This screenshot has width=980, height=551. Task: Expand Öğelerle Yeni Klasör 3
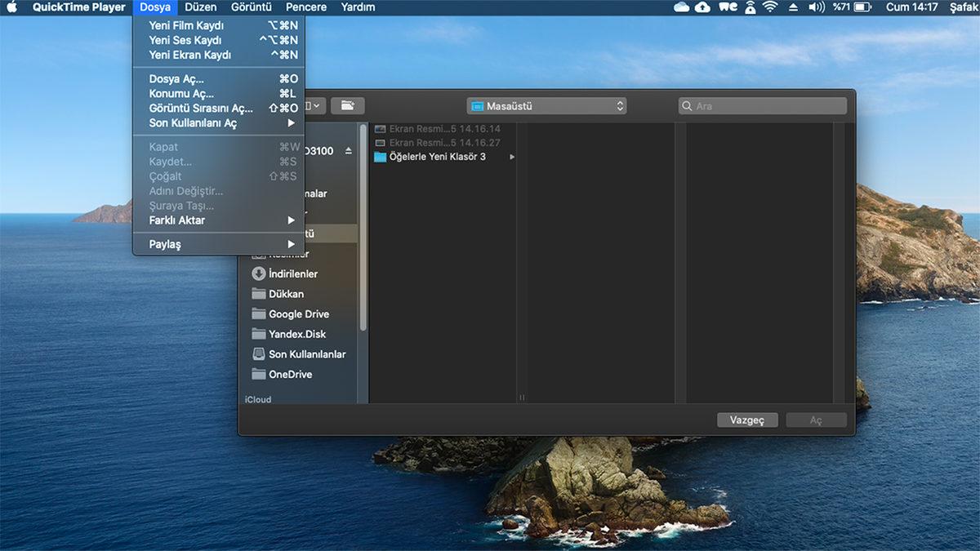coord(510,156)
